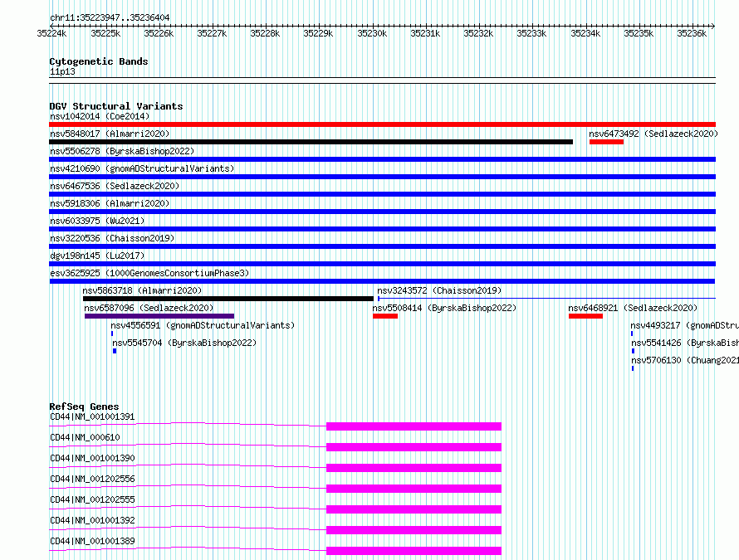Click the small blue nsv5545704 marker
Viewport: 739px width, 560px height.
[x=115, y=351]
